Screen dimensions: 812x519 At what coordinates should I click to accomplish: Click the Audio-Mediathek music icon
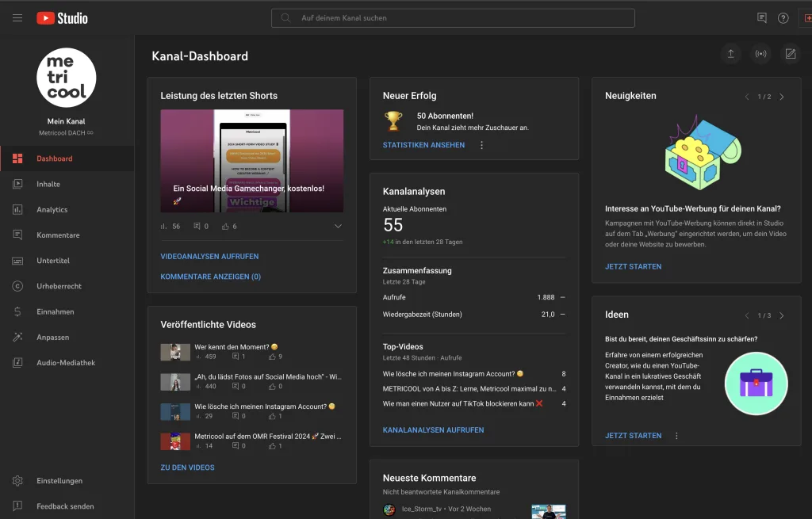click(x=17, y=363)
